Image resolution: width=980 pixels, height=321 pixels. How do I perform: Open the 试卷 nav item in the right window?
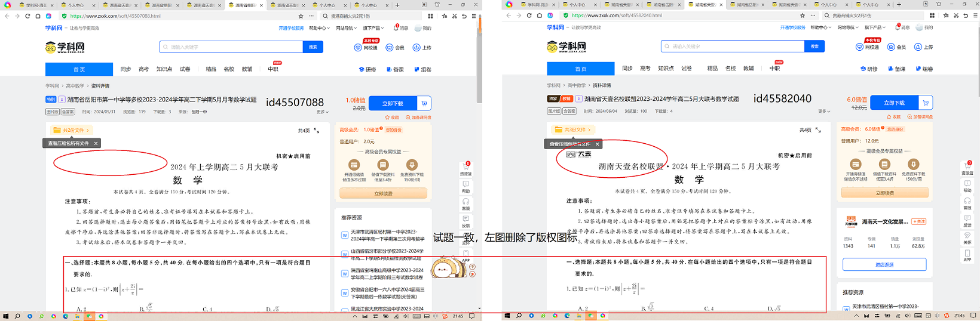687,69
